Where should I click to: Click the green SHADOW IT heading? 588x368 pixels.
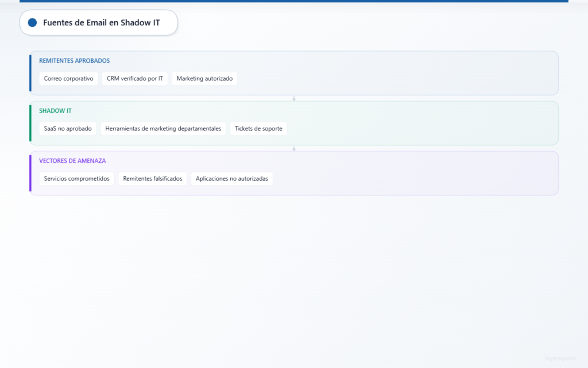pos(55,111)
